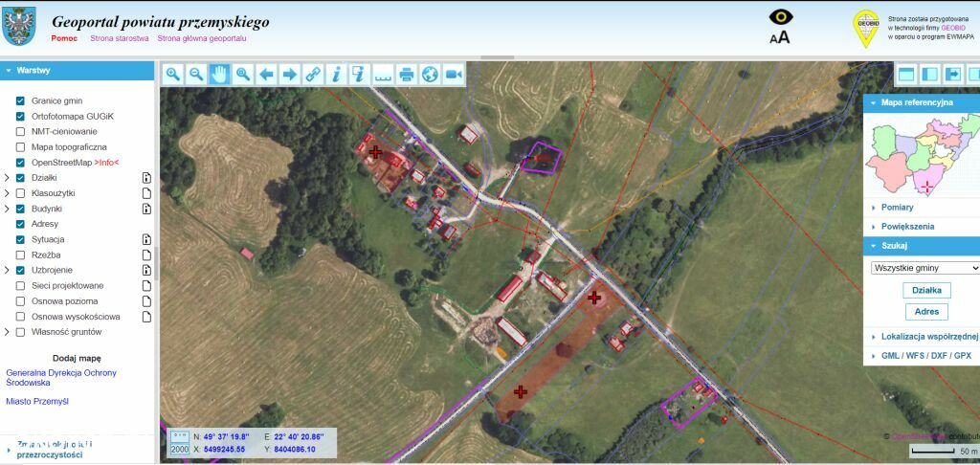
Task: Click the Działka search button
Action: pyautogui.click(x=926, y=290)
